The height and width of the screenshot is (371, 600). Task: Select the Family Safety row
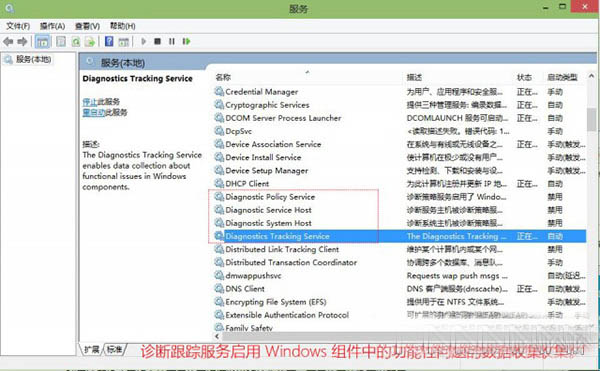[399, 327]
